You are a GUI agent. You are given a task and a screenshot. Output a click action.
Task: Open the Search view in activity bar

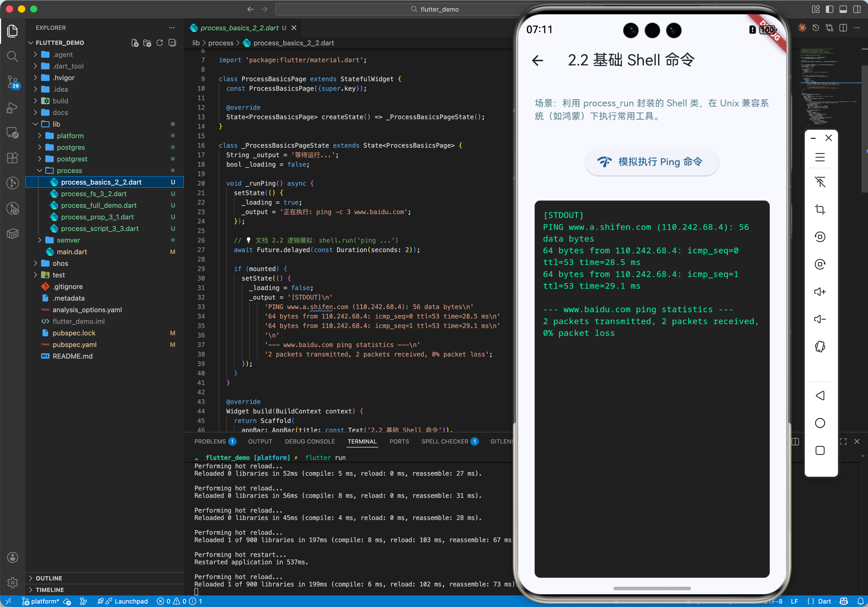tap(12, 57)
